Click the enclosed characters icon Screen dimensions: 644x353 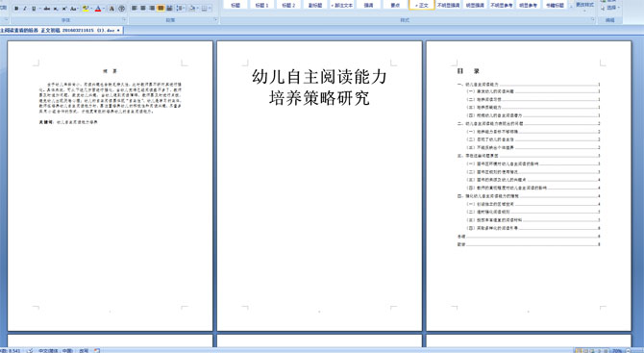click(121, 9)
